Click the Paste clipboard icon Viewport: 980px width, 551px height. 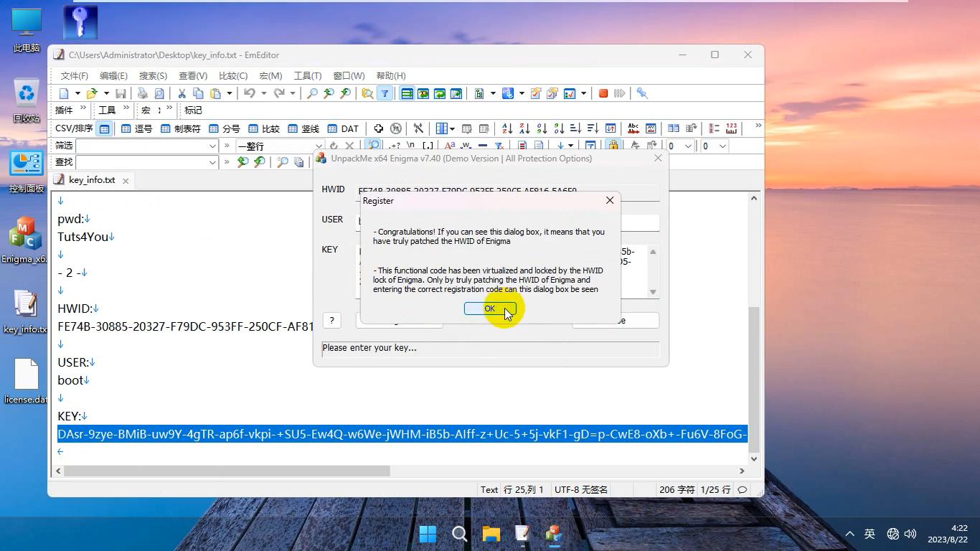coord(215,93)
